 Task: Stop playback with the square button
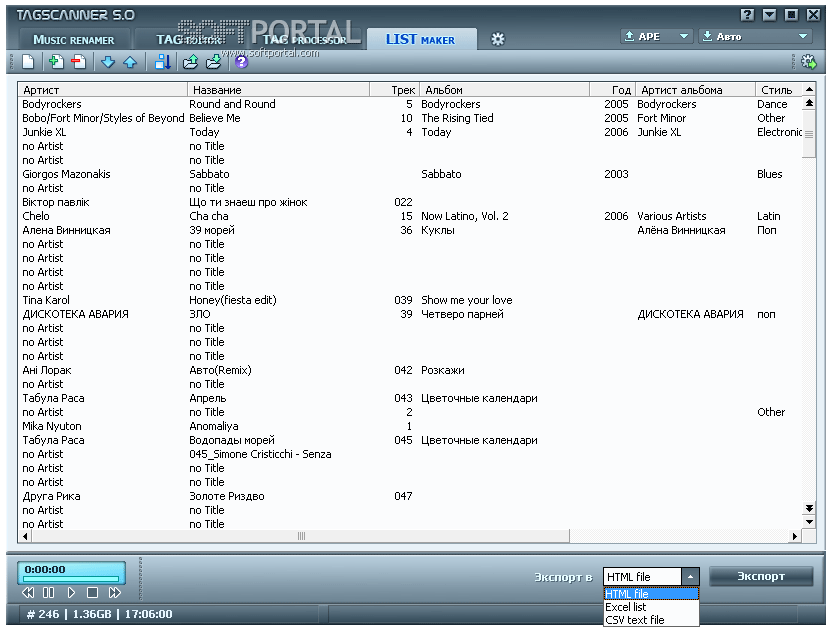92,593
